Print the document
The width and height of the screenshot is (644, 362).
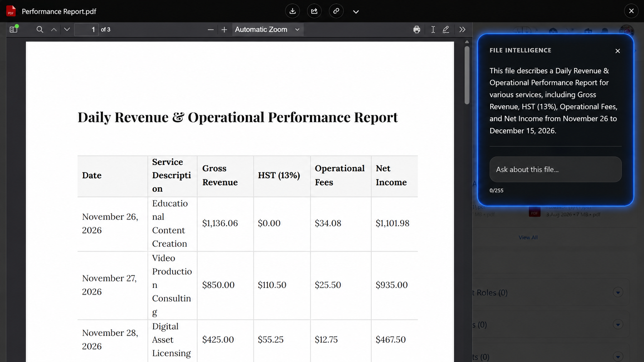tap(417, 29)
